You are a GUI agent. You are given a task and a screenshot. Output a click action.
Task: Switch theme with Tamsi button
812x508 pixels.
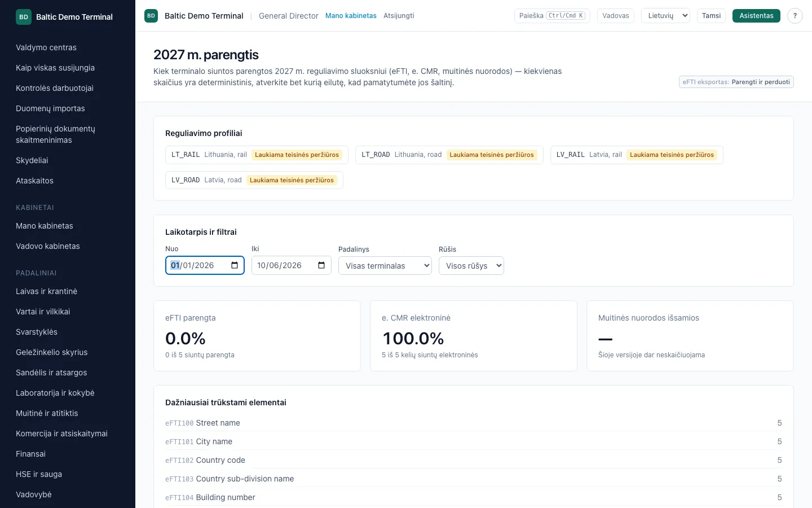point(711,16)
